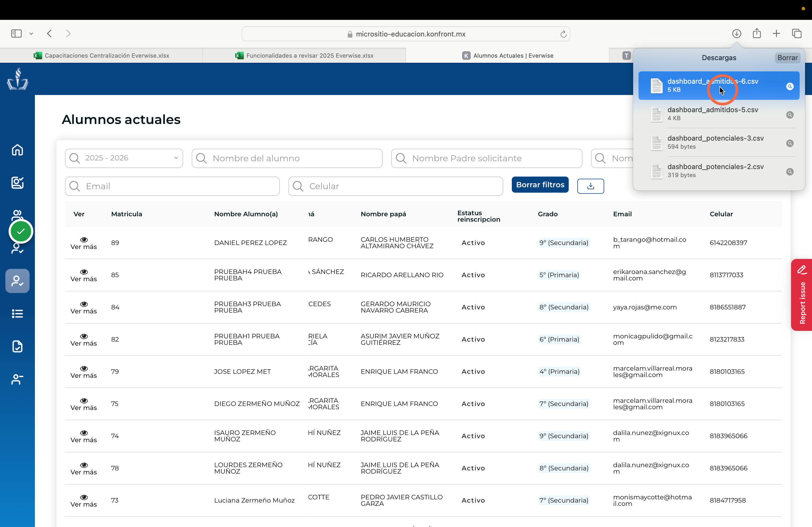Click Ver más for DIEGO ZERMEÑO MUÑOZ
Viewport: 812px width, 527px height.
[x=84, y=404]
